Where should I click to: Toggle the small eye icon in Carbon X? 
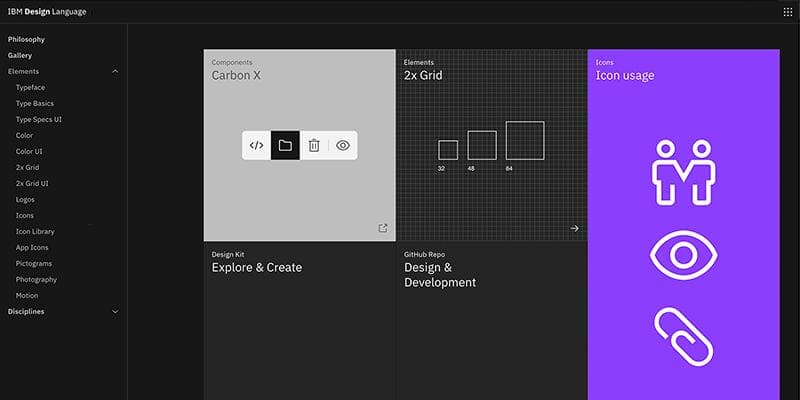tap(343, 145)
